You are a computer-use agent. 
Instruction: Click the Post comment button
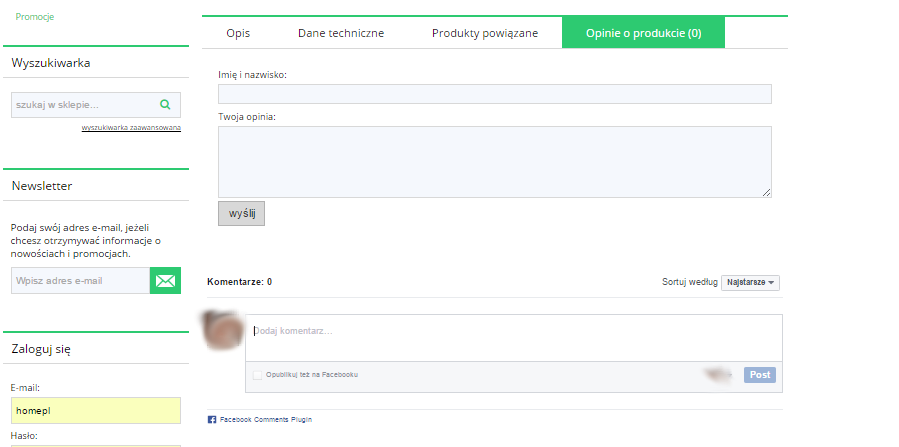[x=760, y=375]
